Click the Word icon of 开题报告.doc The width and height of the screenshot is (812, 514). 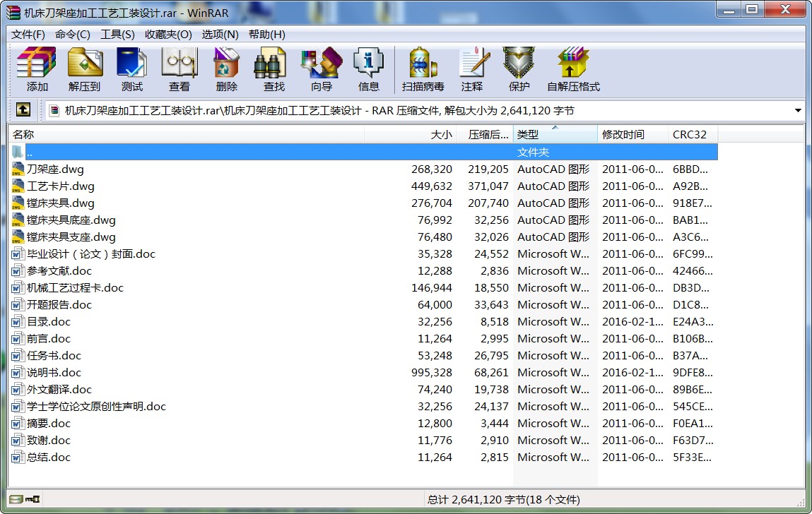(18, 305)
